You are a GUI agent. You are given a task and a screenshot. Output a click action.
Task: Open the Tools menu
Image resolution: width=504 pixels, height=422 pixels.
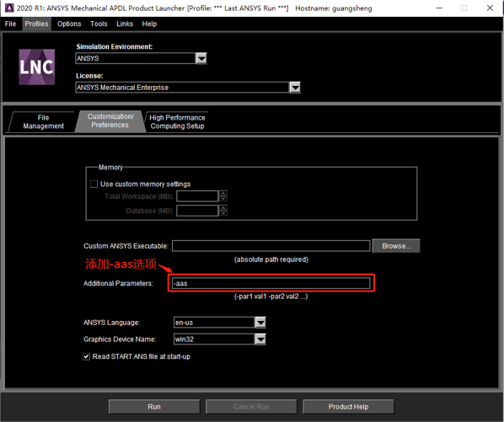tap(99, 24)
